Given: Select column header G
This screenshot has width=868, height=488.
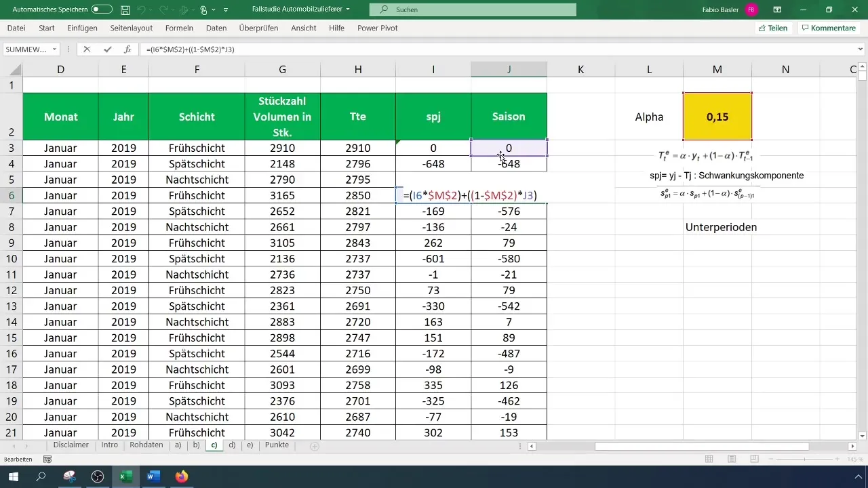Looking at the screenshot, I should pos(282,69).
